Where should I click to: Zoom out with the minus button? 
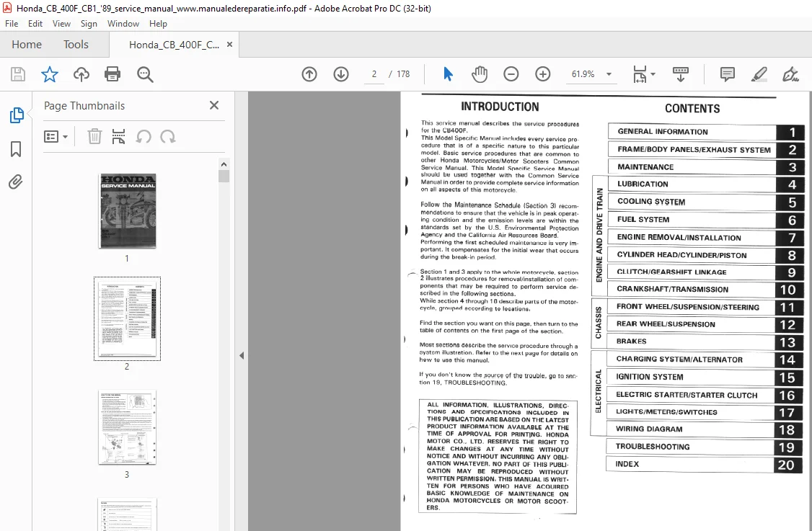[511, 74]
